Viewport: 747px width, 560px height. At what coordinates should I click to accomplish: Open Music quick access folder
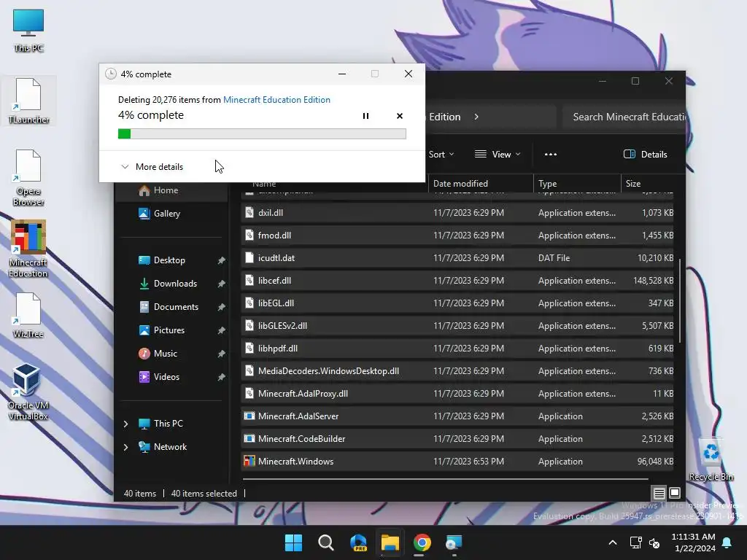pos(166,354)
